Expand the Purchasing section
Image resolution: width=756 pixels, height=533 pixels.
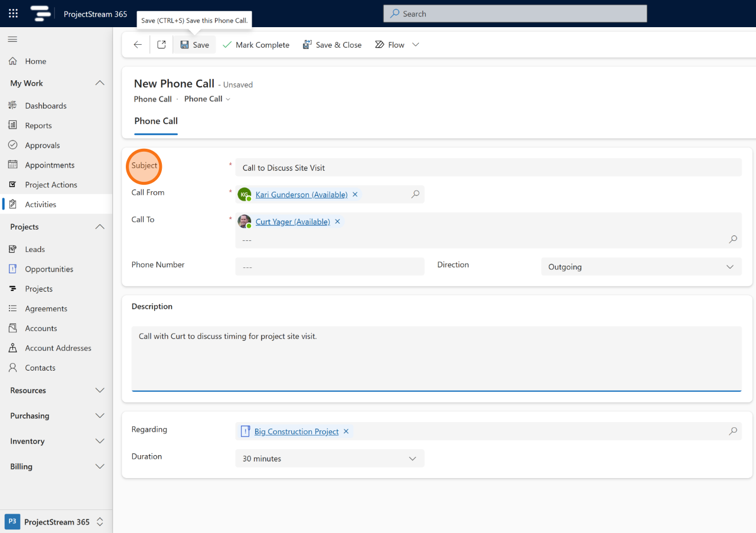100,416
